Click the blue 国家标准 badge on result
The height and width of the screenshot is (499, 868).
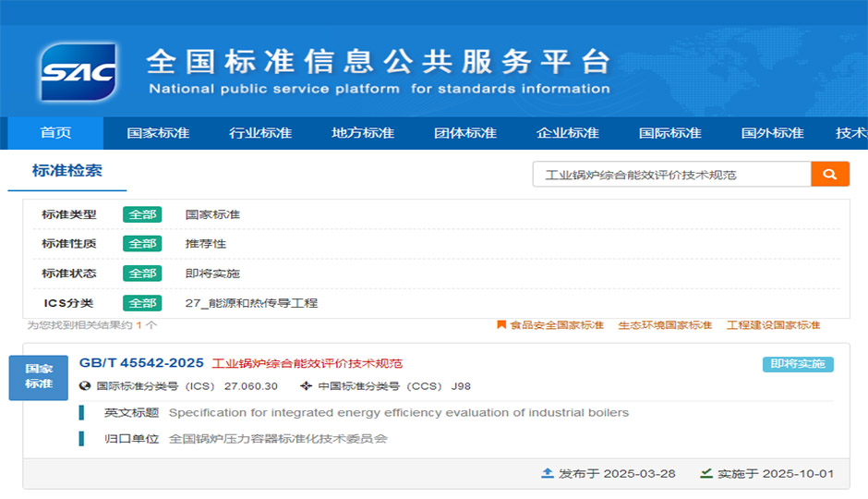point(39,377)
